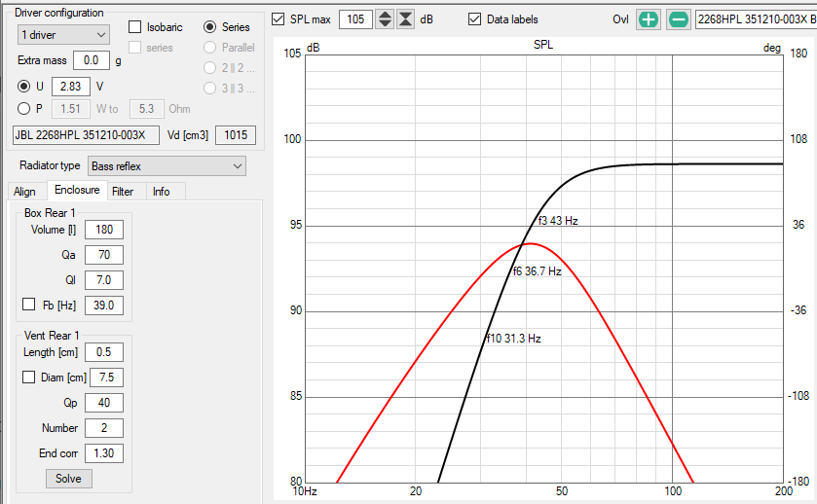Open the Radiator type Bass reflex dropdown
The width and height of the screenshot is (817, 504).
167,166
